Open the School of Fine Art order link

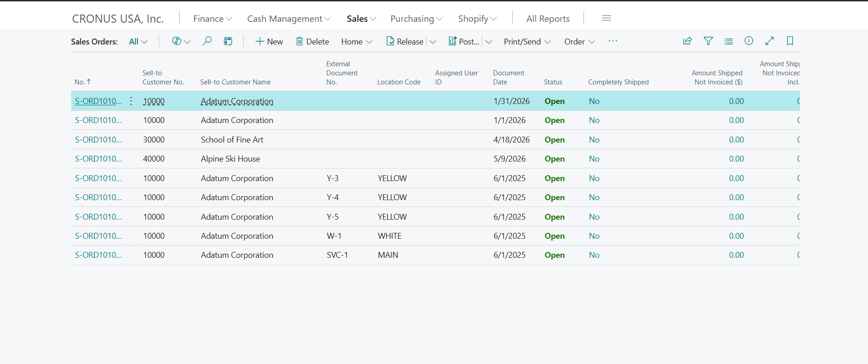pos(98,139)
